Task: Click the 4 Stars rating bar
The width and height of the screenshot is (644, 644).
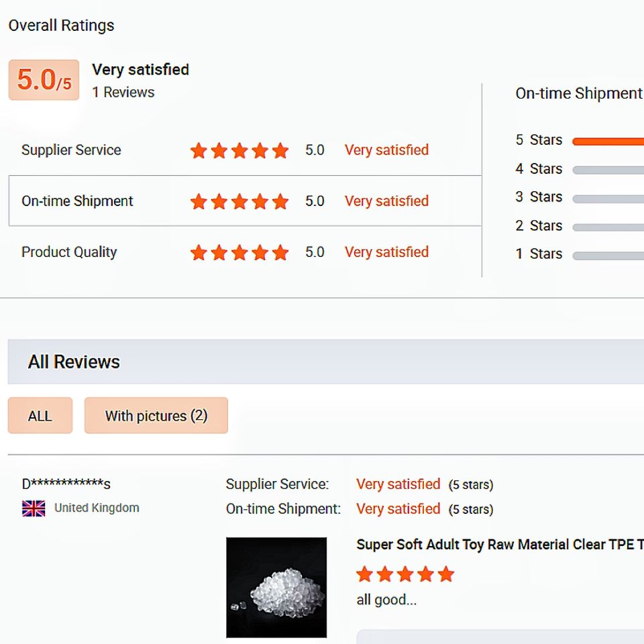Action: [x=608, y=170]
